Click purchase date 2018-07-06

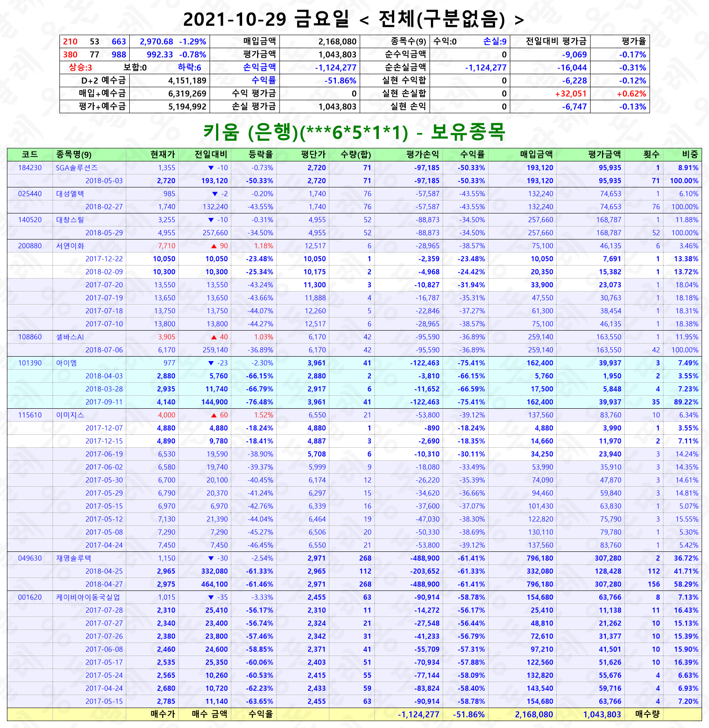click(104, 350)
